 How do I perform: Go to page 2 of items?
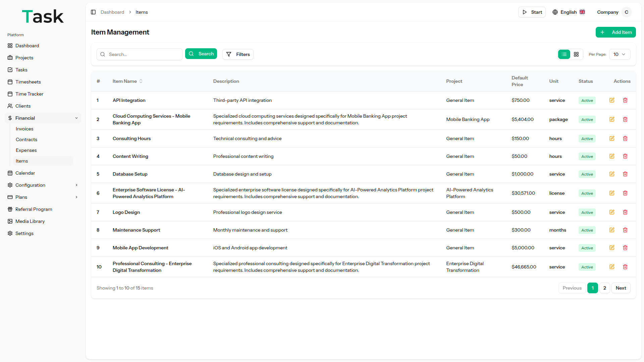pyautogui.click(x=604, y=288)
